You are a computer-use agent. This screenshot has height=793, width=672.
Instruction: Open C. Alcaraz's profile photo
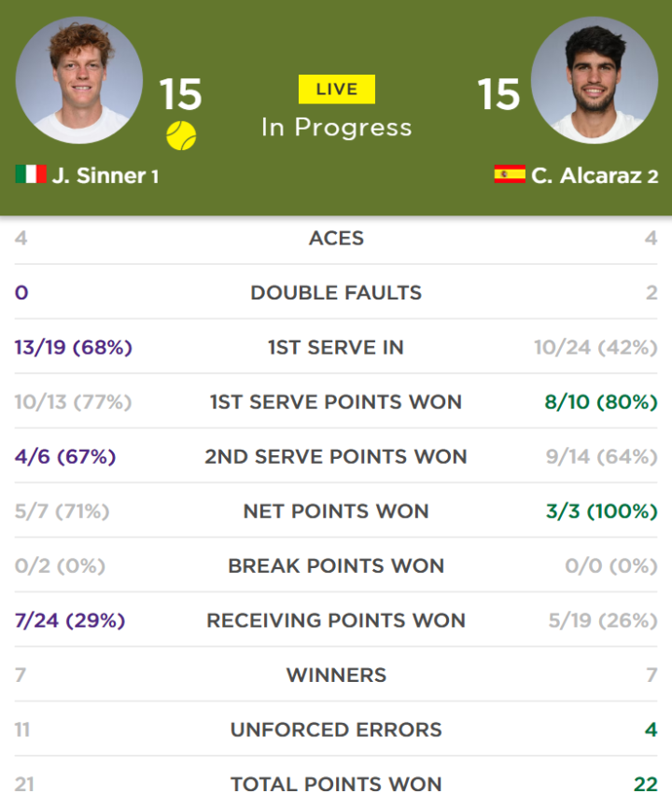(595, 80)
